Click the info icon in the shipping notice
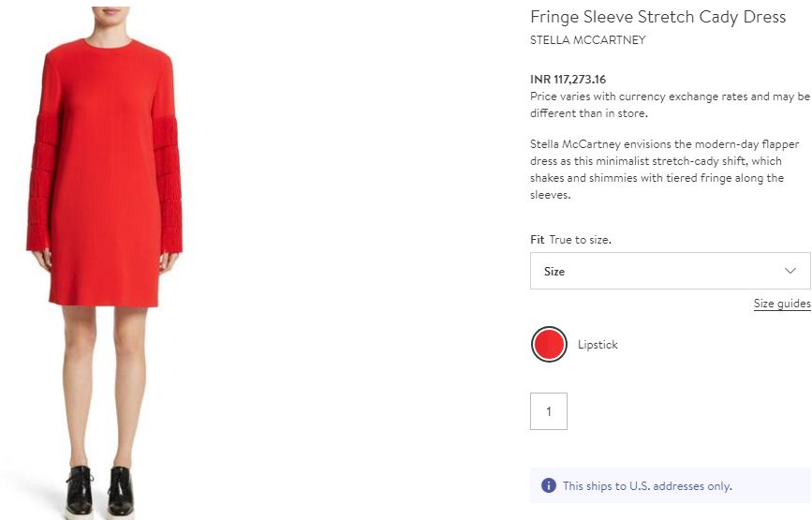 coord(549,485)
